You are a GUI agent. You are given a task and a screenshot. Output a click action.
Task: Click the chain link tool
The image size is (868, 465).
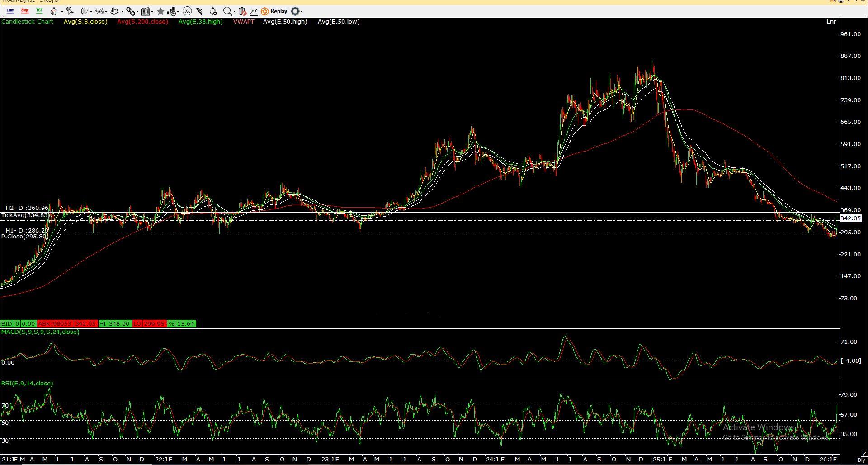click(130, 11)
